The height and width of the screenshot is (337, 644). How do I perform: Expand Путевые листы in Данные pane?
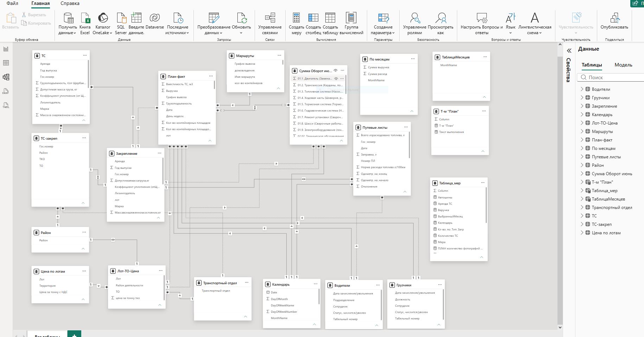coord(582,157)
